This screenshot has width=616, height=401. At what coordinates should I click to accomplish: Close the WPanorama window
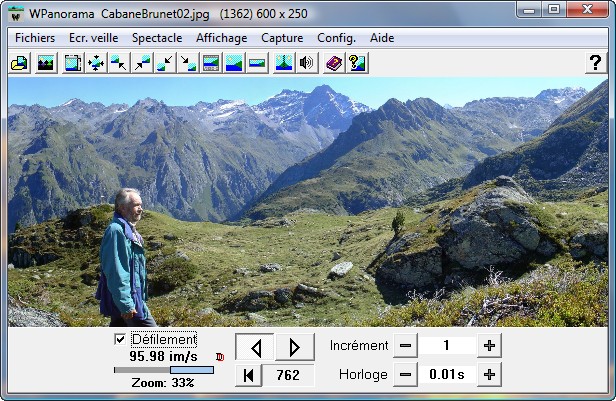[587, 9]
